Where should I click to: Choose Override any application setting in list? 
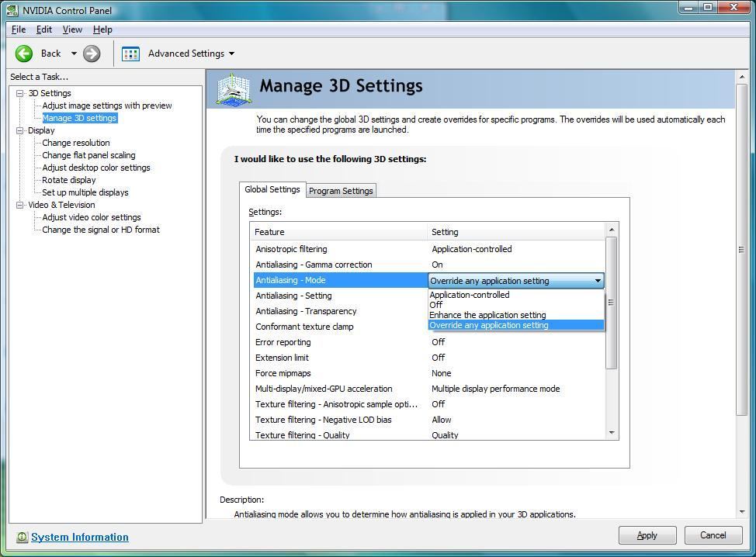click(x=516, y=325)
